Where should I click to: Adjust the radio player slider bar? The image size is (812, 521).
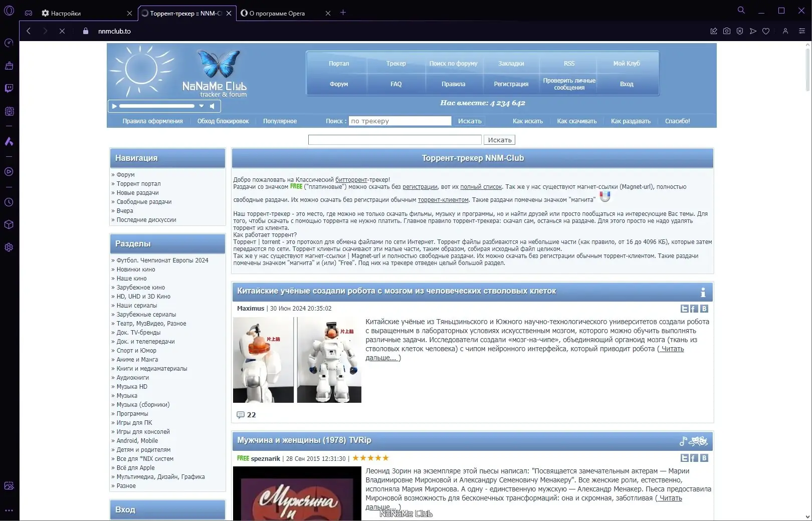point(157,106)
